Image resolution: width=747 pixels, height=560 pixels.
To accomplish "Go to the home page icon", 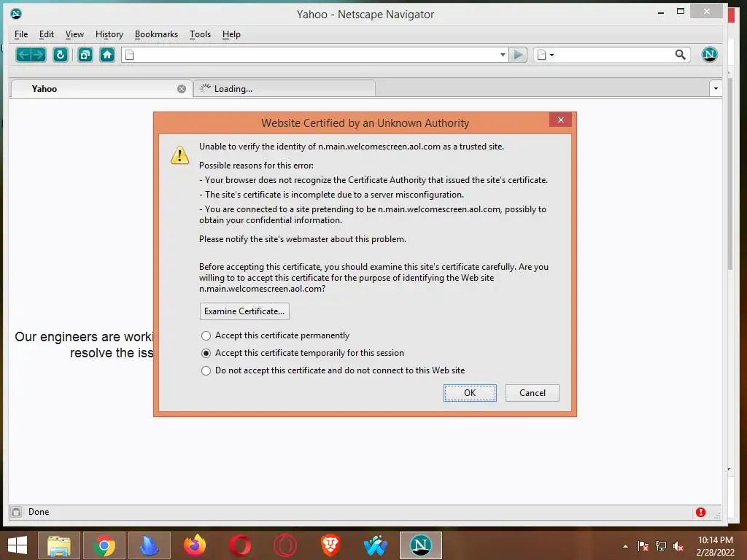I will click(107, 55).
